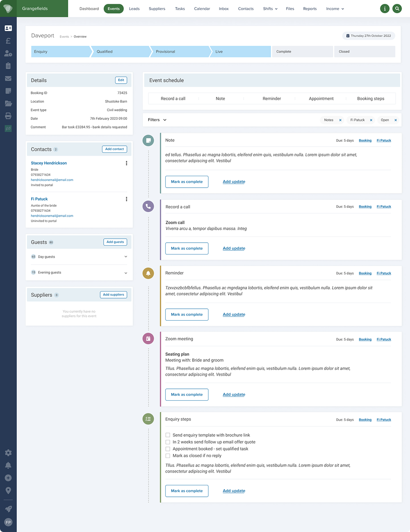Open printer icon in sidebar
Image resolution: width=410 pixels, height=532 pixels.
click(x=8, y=116)
